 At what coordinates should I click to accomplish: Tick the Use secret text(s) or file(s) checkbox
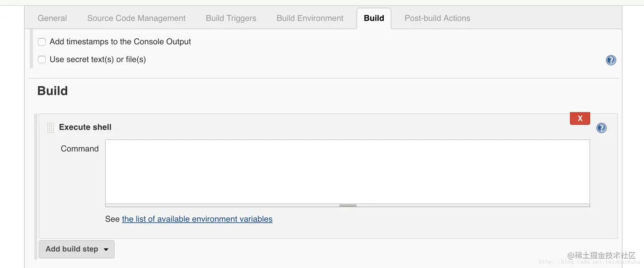coord(42,60)
